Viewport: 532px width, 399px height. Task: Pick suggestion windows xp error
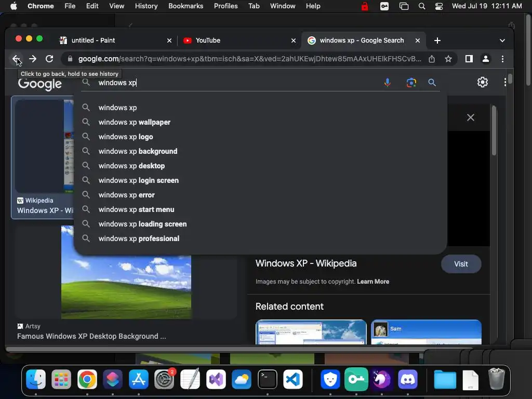pos(127,195)
